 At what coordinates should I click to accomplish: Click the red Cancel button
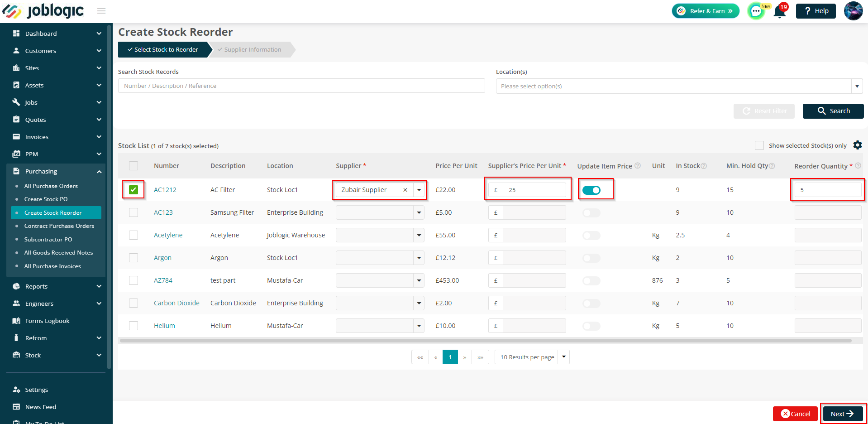796,414
